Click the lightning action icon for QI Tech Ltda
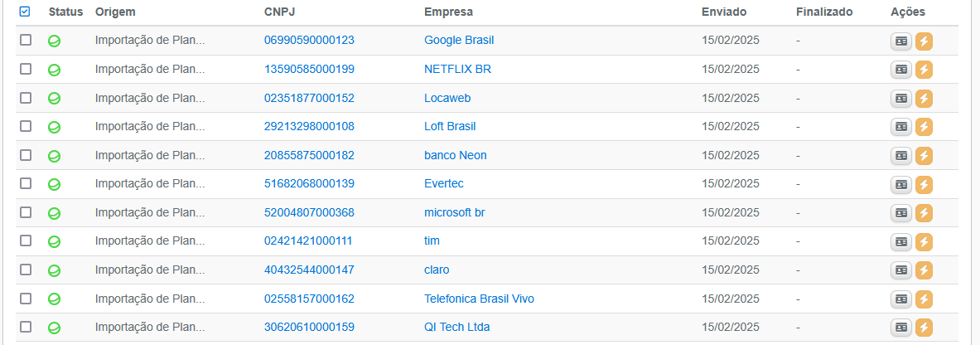The image size is (980, 345). pos(924,328)
